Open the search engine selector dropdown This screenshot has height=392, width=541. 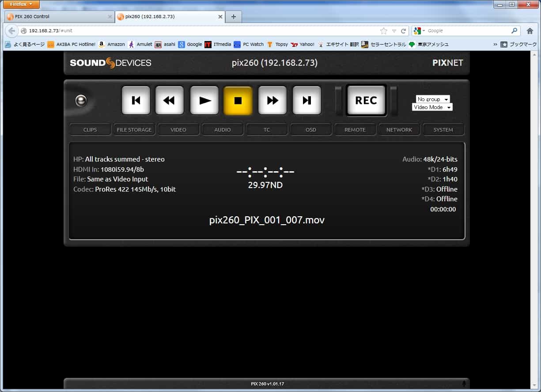[419, 31]
